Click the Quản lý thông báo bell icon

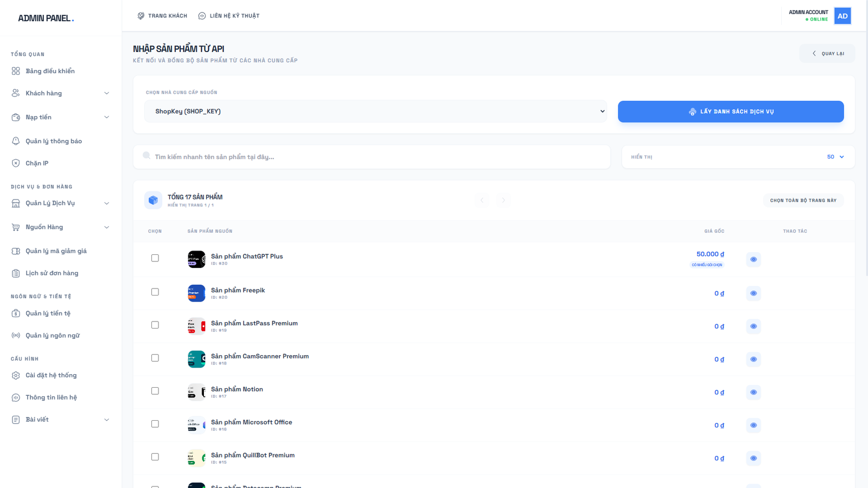tap(16, 140)
